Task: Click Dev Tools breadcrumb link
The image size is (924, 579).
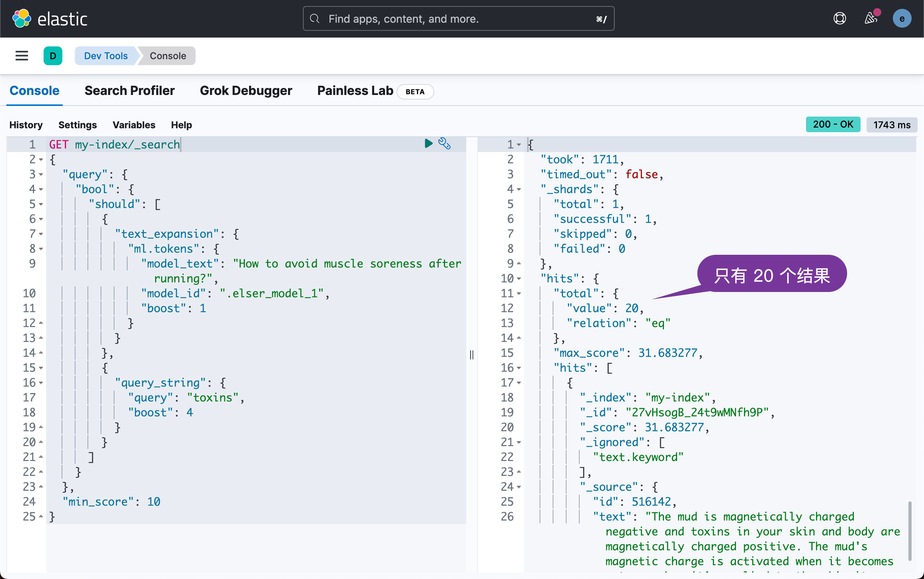Action: [x=106, y=56]
